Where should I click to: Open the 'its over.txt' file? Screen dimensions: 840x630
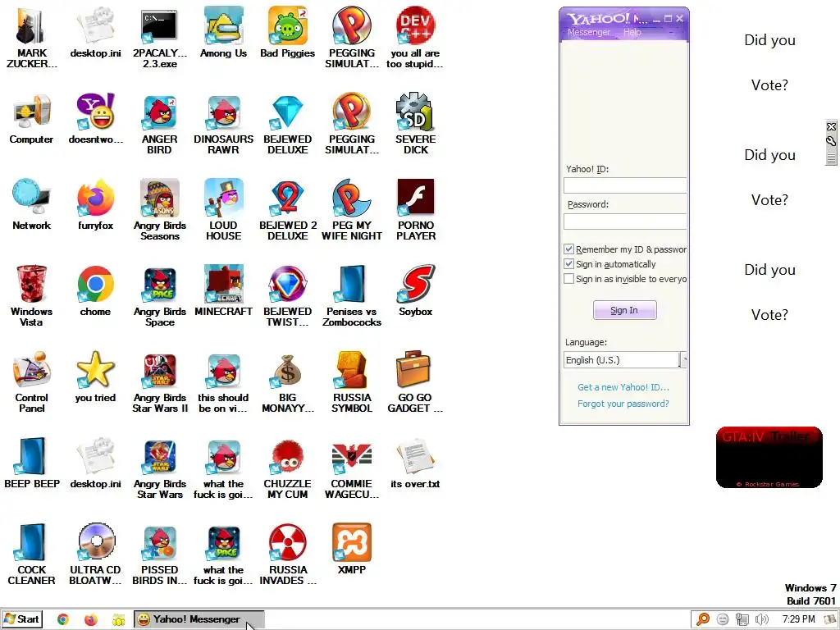(415, 463)
